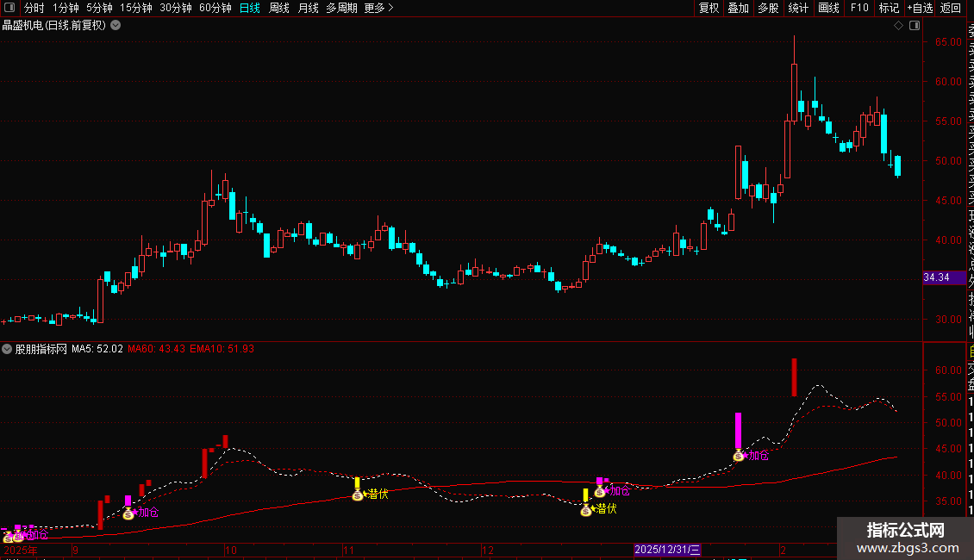Click money bag icon beside September 加仓
Screen dimensions: 974x560
tap(128, 513)
